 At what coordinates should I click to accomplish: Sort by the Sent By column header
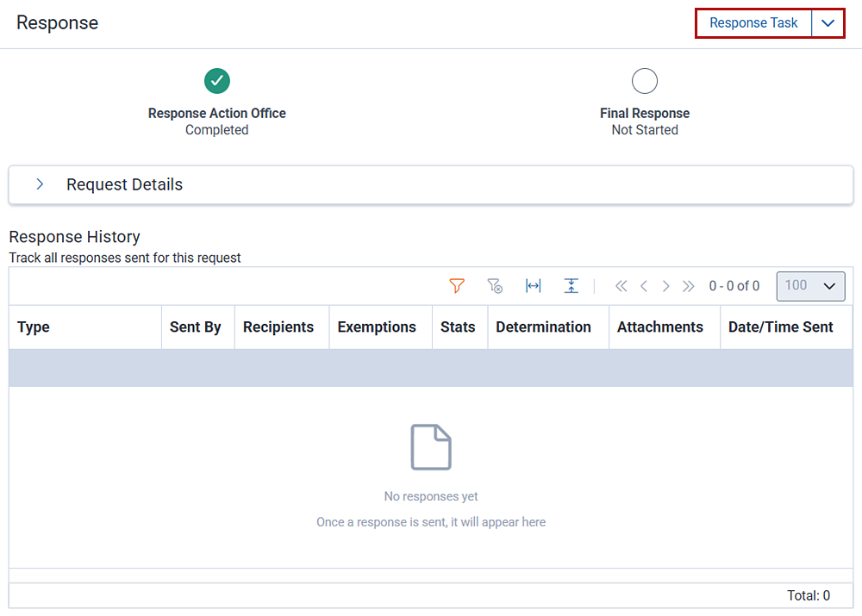pyautogui.click(x=198, y=327)
